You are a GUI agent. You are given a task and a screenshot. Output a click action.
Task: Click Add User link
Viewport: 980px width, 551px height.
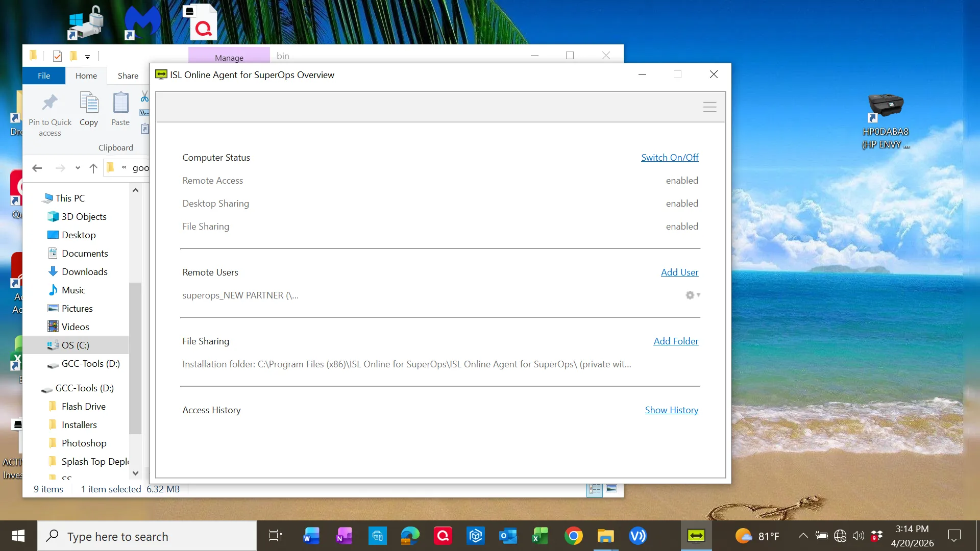coord(679,272)
